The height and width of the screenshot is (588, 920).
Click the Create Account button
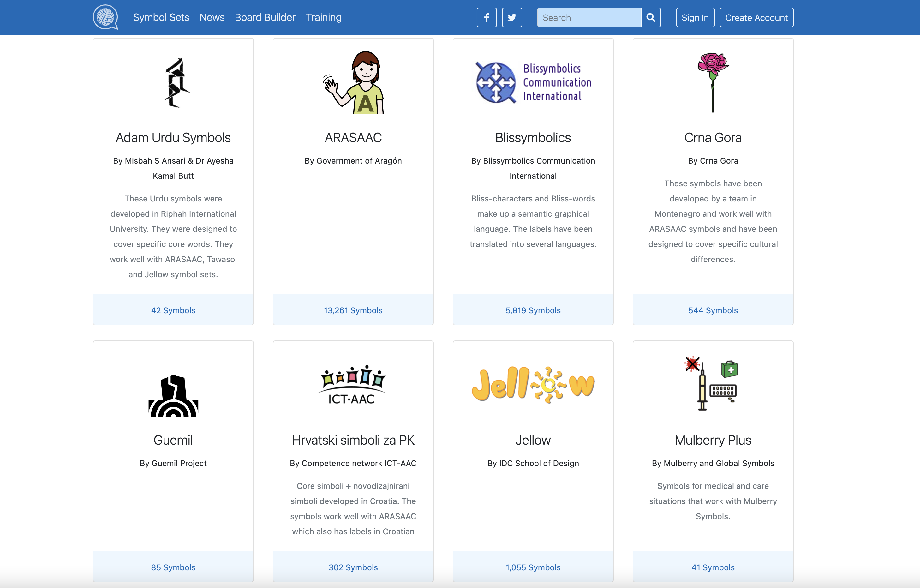point(756,17)
